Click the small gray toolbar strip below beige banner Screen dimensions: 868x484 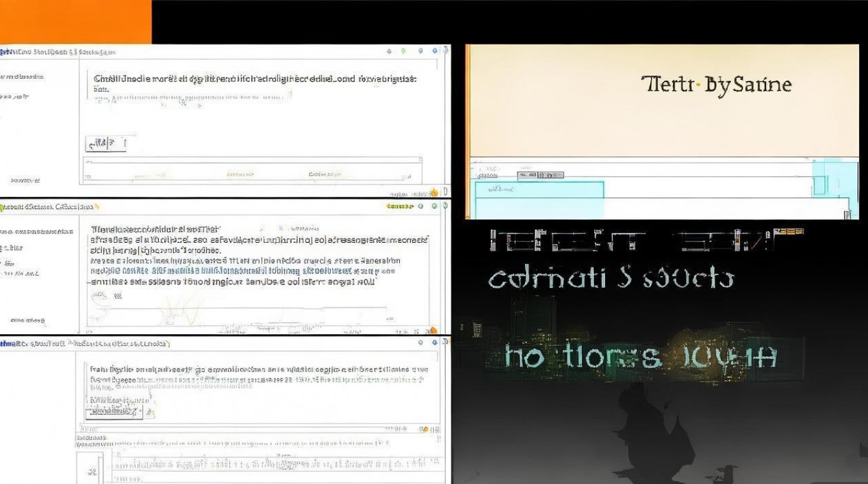click(541, 175)
